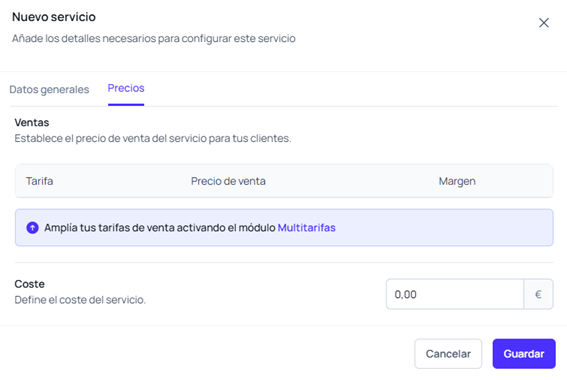Click the Ventas section heading

32,123
